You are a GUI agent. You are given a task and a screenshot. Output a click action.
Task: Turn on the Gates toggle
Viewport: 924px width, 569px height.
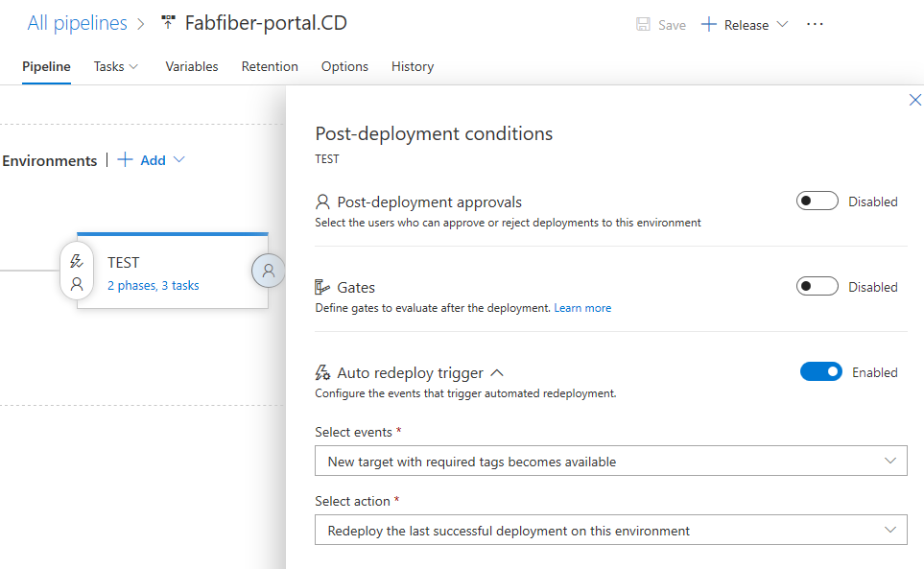pos(817,287)
